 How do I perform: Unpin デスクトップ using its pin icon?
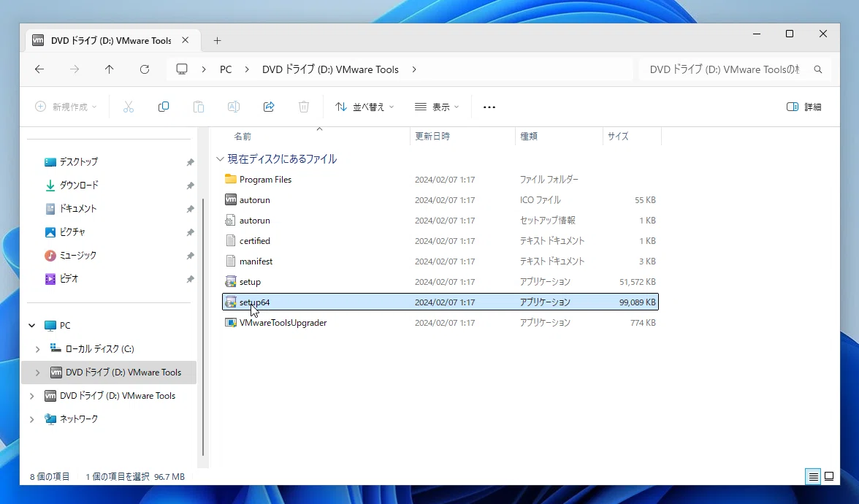[x=190, y=162]
